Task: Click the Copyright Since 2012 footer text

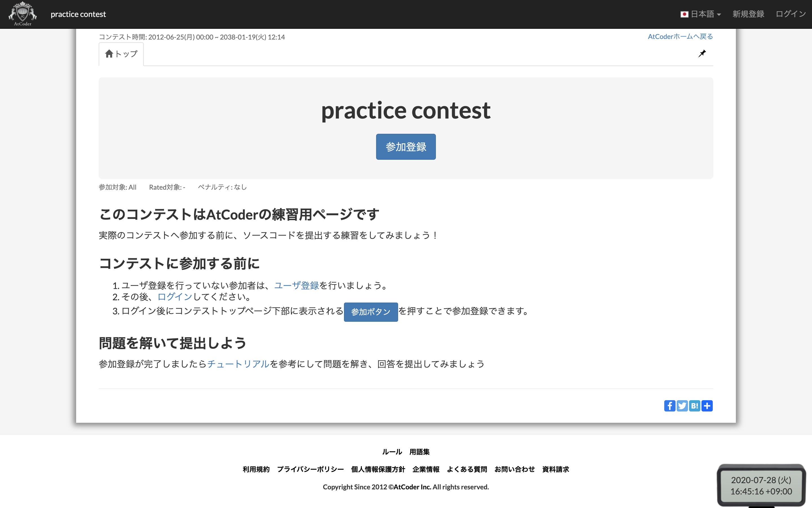Action: [406, 487]
